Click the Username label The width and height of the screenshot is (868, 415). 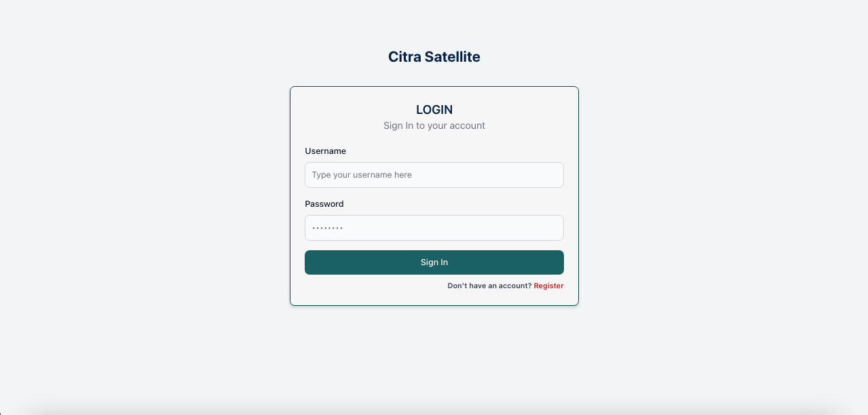pos(326,151)
